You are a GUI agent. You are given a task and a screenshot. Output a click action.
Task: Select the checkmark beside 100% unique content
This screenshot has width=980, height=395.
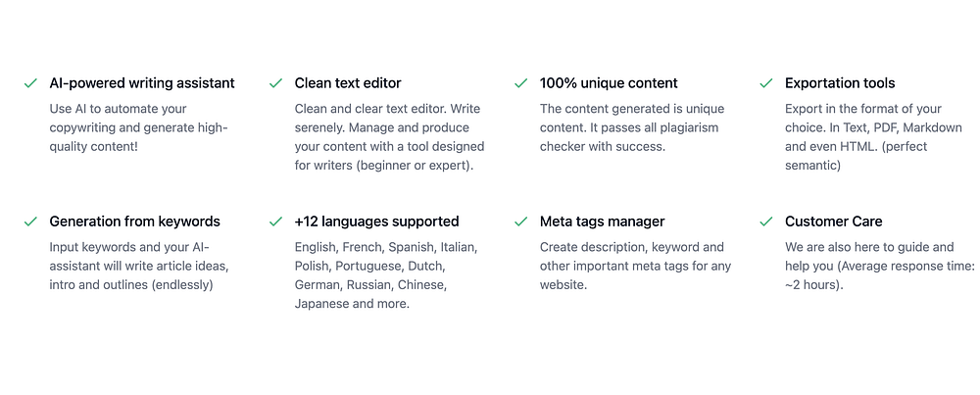point(520,83)
